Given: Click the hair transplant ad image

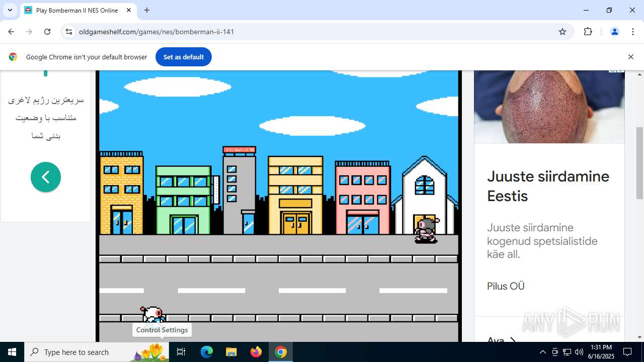Looking at the screenshot, I should (x=549, y=107).
